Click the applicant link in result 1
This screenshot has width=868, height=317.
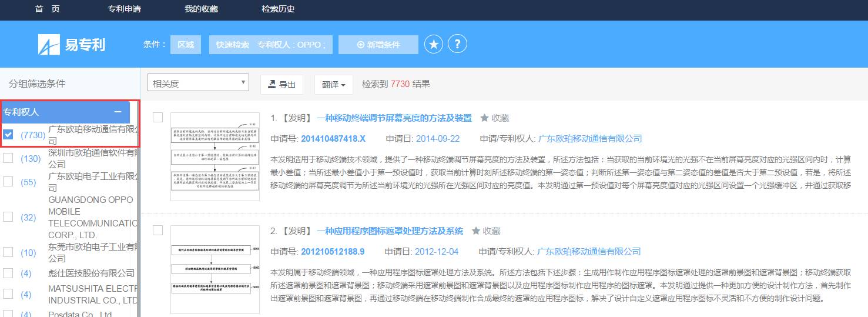click(591, 139)
